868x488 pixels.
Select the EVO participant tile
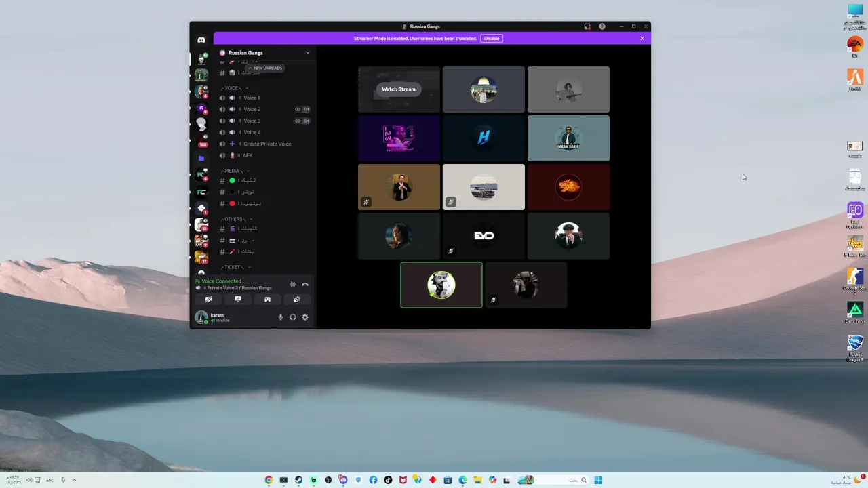point(484,236)
